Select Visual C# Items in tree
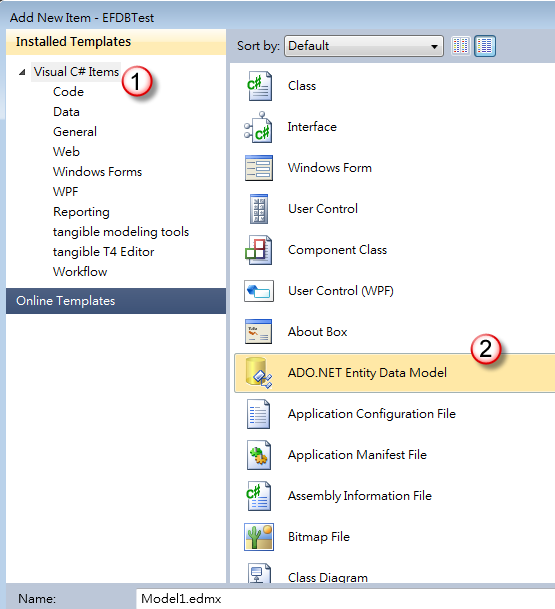Viewport: 555px width, 609px height. point(76,72)
